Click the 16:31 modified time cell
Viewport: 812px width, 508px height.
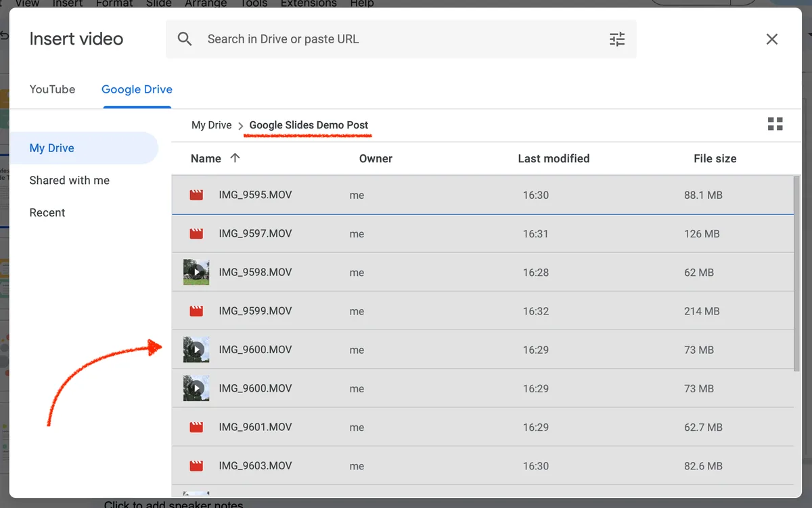coord(535,234)
